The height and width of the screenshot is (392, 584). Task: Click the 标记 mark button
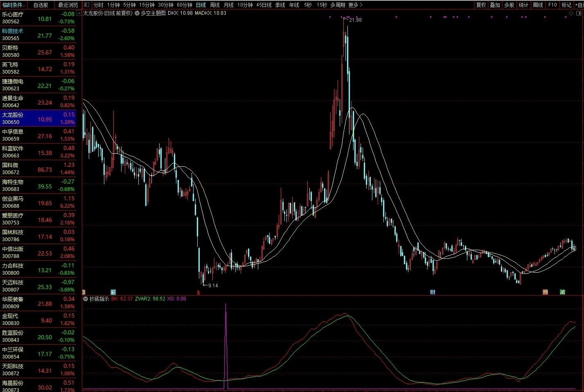point(566,5)
